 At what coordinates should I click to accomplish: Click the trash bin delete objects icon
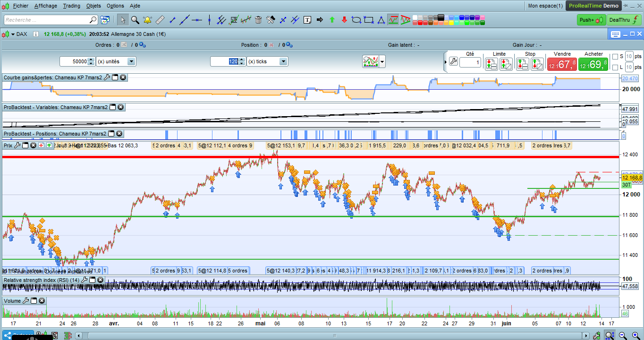pyautogui.click(x=258, y=20)
